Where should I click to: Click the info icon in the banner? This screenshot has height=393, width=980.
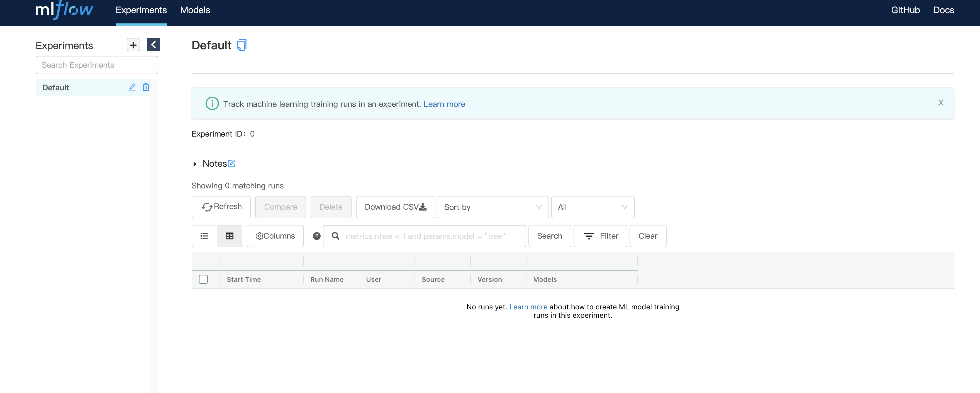[x=212, y=104]
